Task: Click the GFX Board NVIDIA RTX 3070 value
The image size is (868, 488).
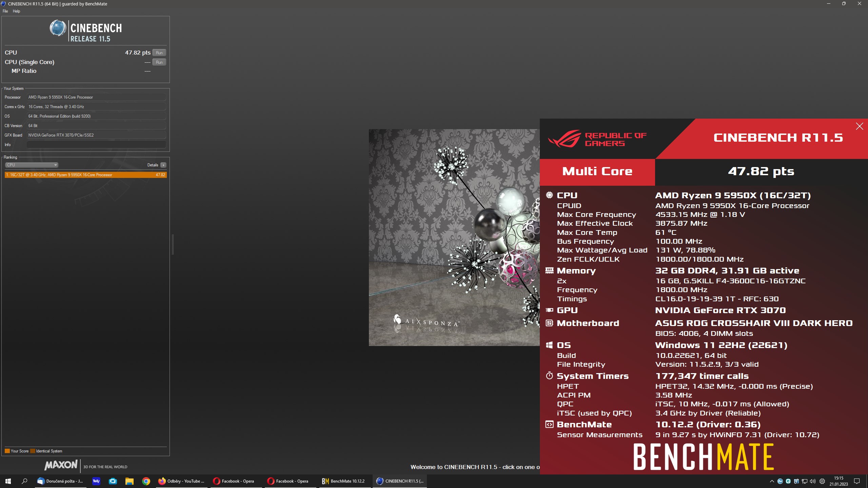Action: pos(96,135)
